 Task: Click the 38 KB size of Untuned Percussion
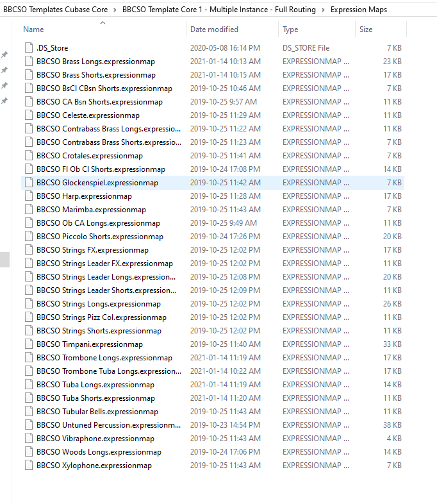(392, 425)
